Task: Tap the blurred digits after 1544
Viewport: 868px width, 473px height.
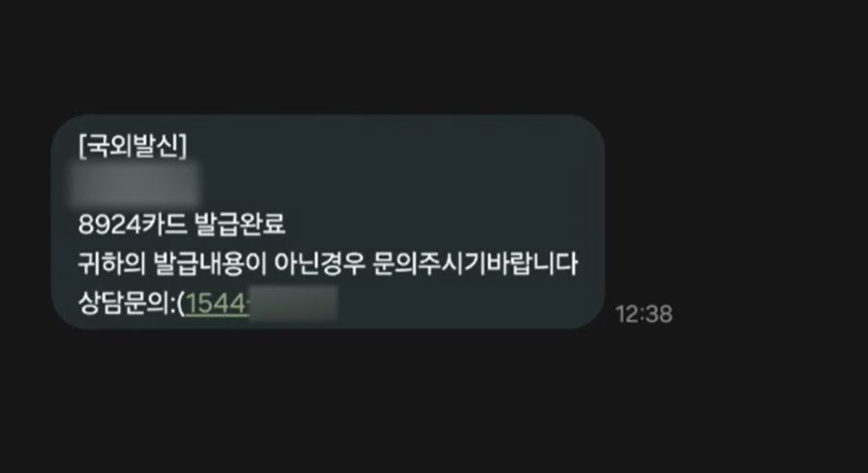Action: pos(294,304)
